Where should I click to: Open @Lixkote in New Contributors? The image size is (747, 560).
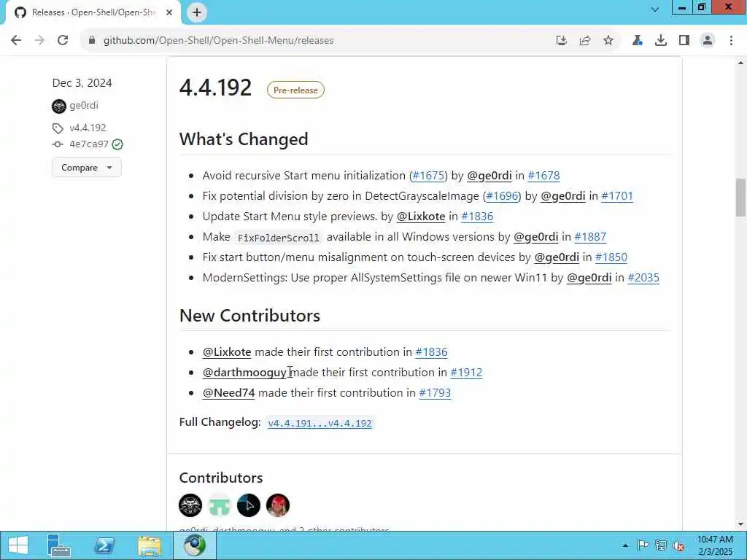tap(227, 352)
